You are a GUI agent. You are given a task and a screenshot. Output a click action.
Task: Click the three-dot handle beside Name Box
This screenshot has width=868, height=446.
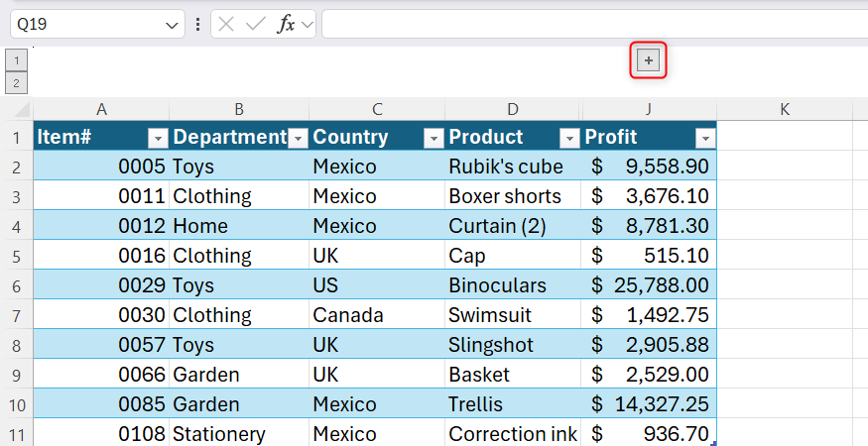(197, 25)
